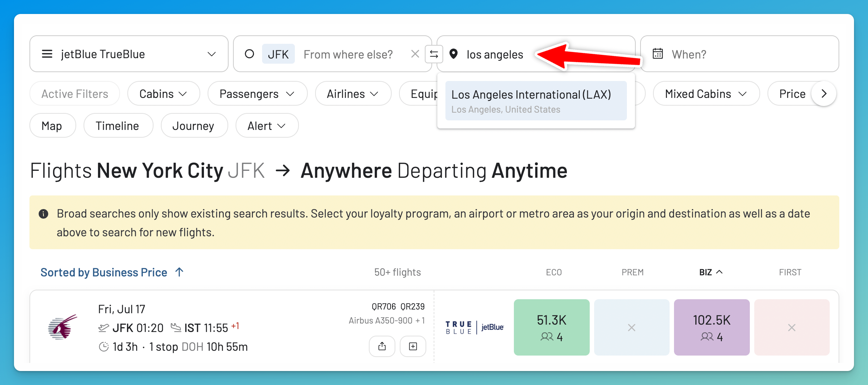Screen dimensions: 868x385
Task: Click the unavailable premium fare cell
Action: [632, 327]
